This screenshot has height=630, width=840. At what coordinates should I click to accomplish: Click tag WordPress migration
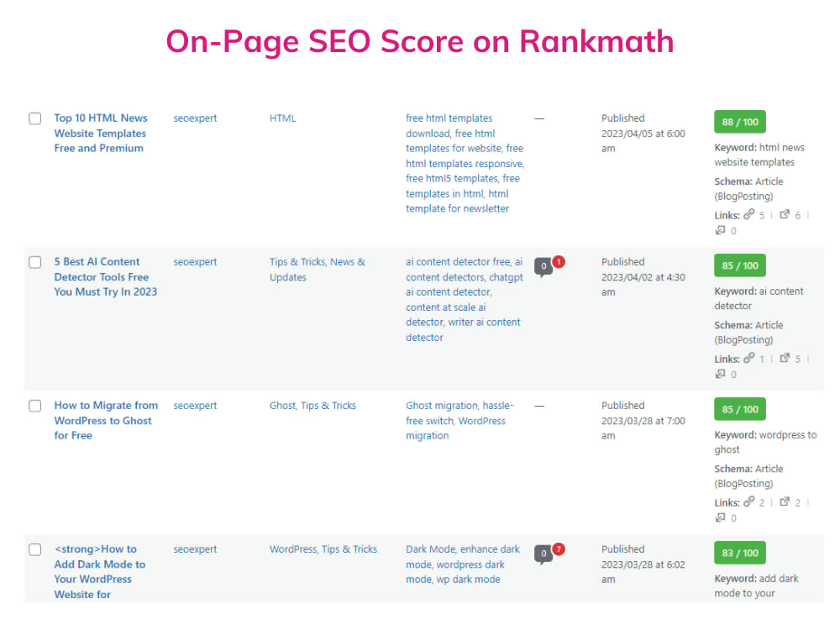[455, 428]
